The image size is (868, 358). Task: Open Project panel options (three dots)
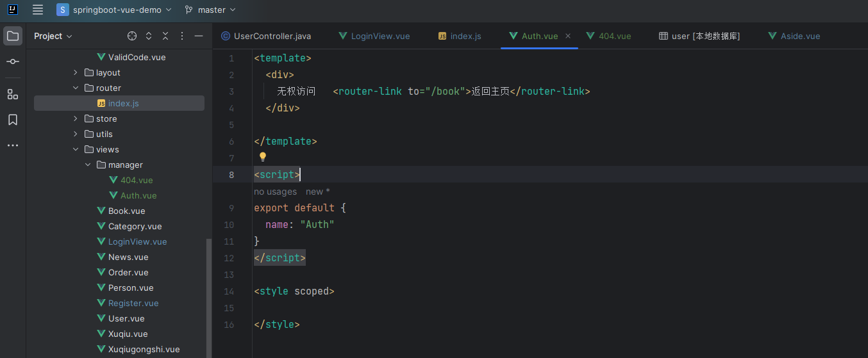(182, 36)
